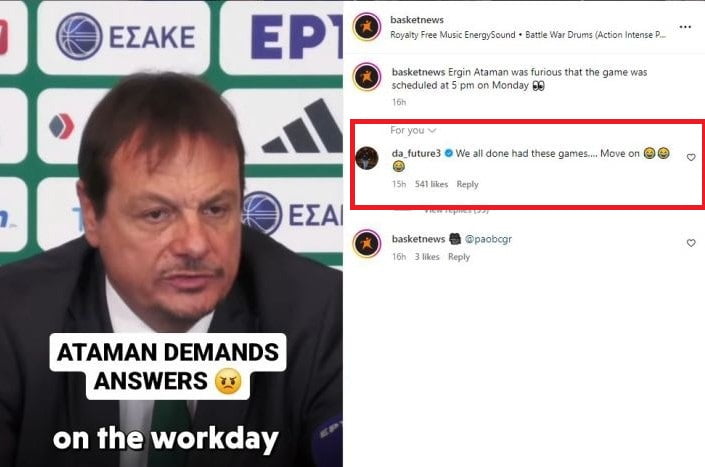Open basketnews avatar beside the caption
The image size is (705, 467).
coord(367,77)
